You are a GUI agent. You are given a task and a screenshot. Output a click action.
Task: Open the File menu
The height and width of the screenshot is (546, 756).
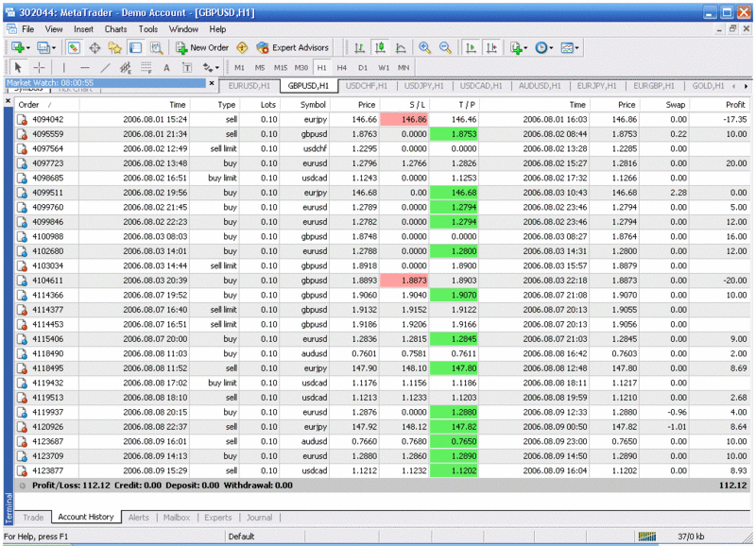click(28, 29)
